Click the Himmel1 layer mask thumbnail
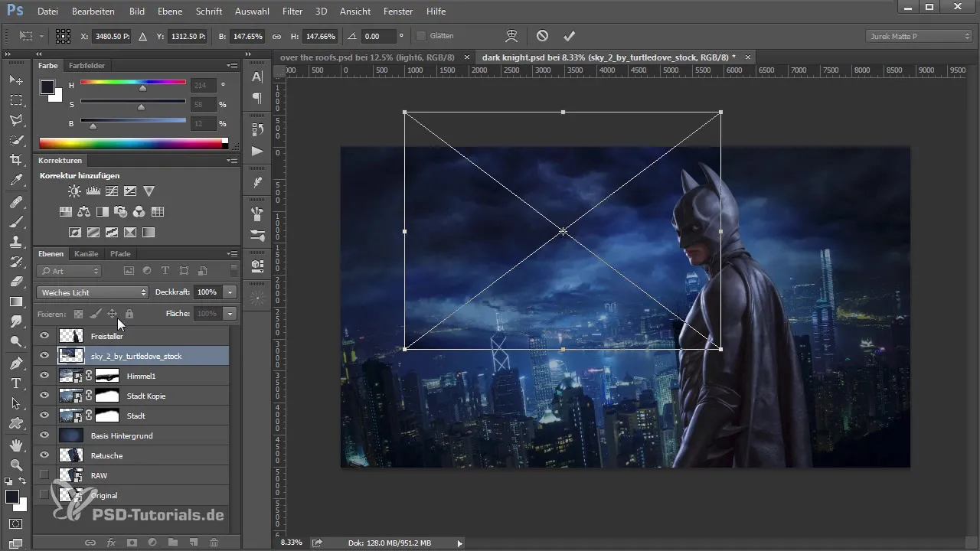 coord(107,376)
